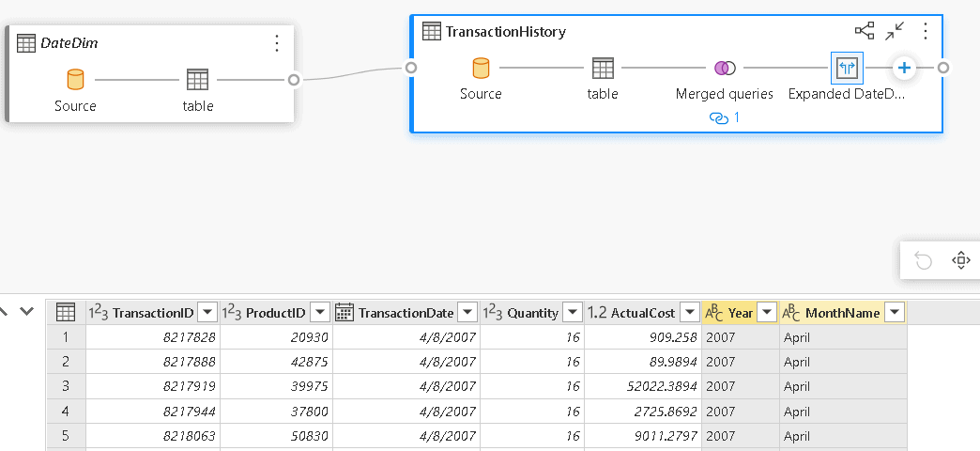
Task: Open the diagram share icon on TransactionHistory
Action: 864,31
